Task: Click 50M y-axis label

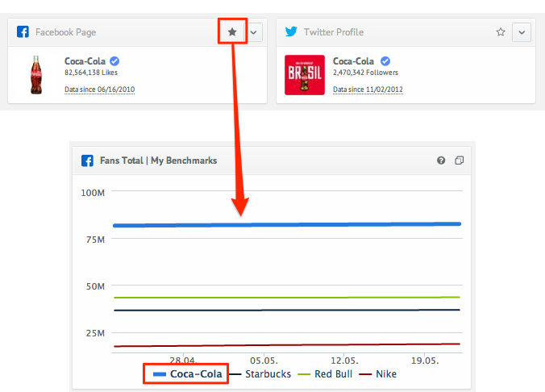Action: pyautogui.click(x=95, y=286)
